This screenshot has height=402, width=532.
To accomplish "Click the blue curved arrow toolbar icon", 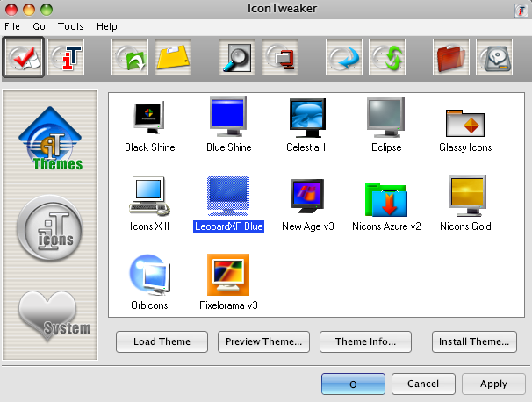I will click(x=344, y=57).
